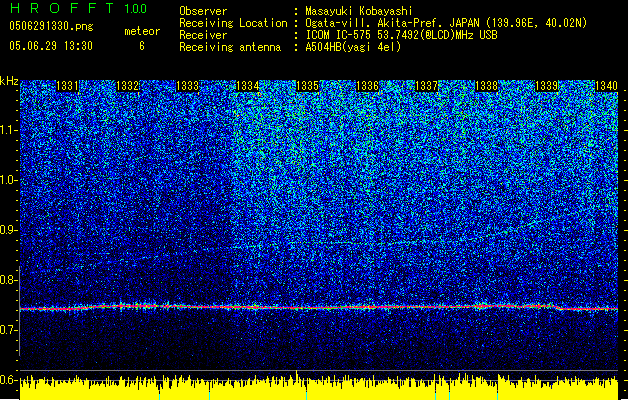Select observer name Masayuki Kobayashi

coord(359,11)
